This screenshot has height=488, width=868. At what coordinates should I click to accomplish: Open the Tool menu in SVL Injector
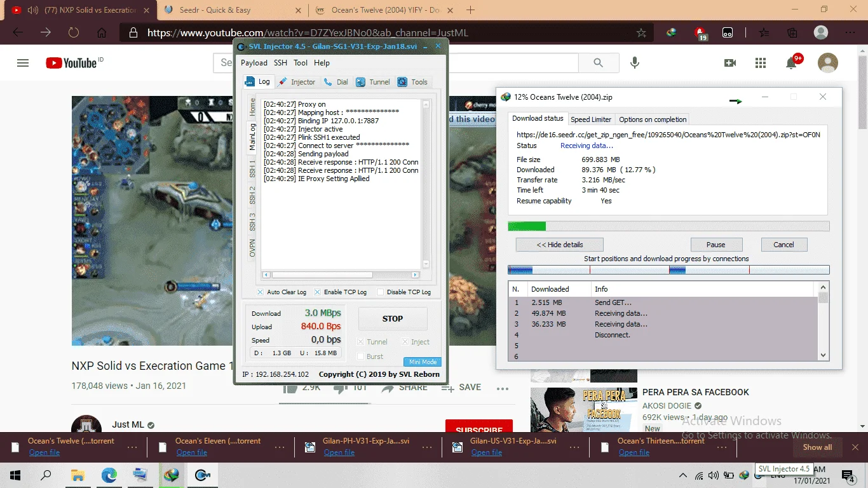(x=301, y=63)
